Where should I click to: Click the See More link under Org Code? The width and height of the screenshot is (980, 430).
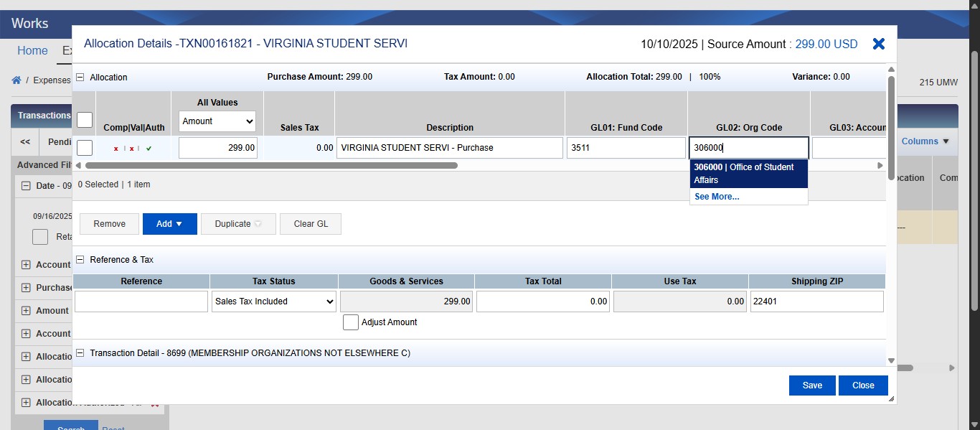[716, 197]
